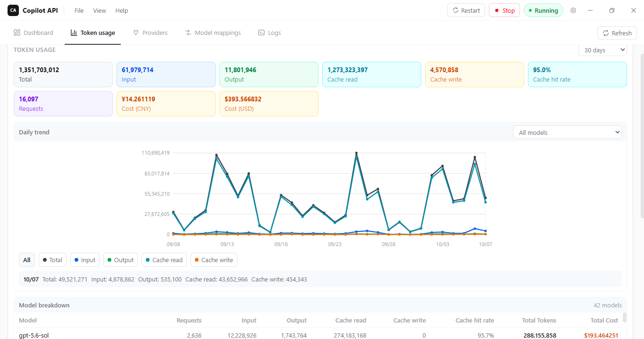Image resolution: width=644 pixels, height=339 pixels.
Task: Restart the API server
Action: coord(466,10)
